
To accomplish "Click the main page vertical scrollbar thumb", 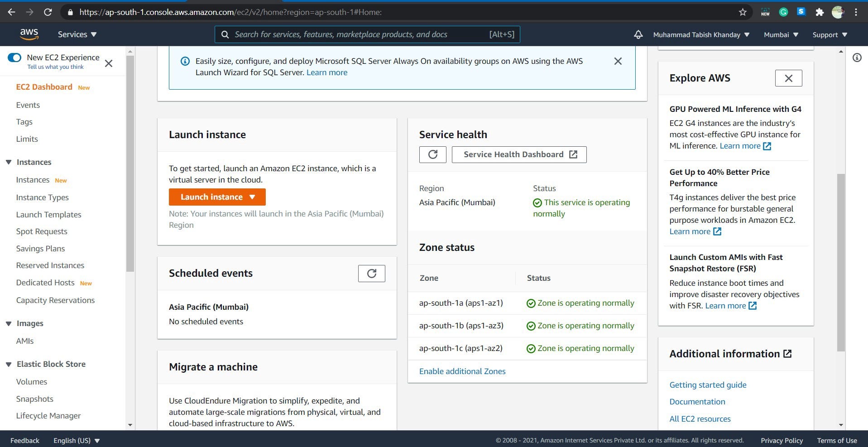I will coord(841,263).
